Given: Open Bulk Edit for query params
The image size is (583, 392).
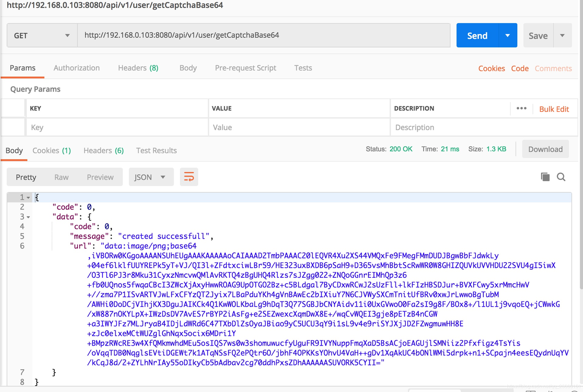Looking at the screenshot, I should pyautogui.click(x=554, y=109).
